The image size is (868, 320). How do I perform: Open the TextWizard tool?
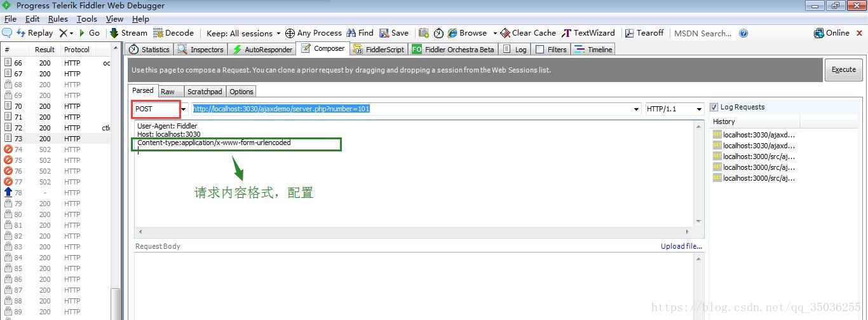(588, 33)
